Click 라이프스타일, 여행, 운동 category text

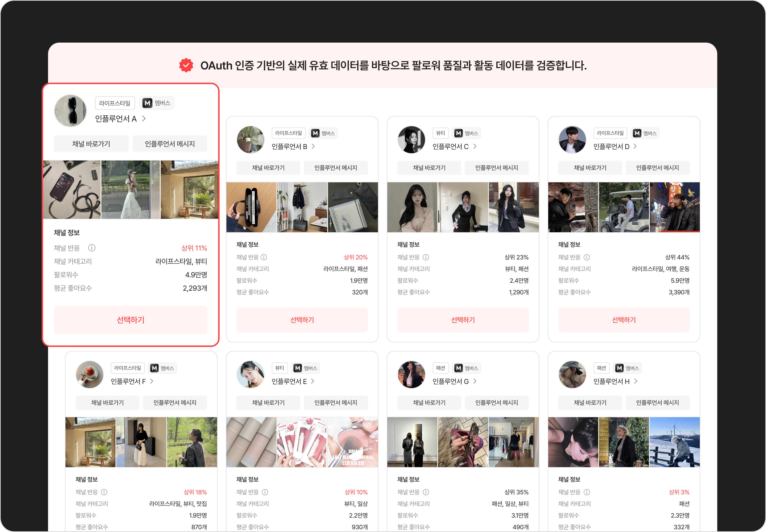[661, 269]
